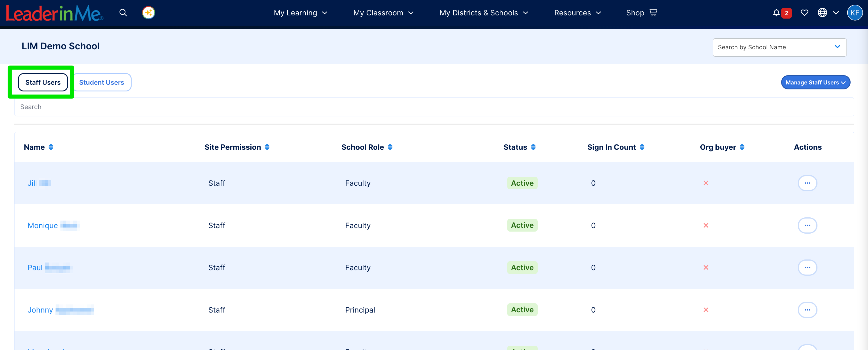Open actions ellipsis for Jill row

pos(807,183)
